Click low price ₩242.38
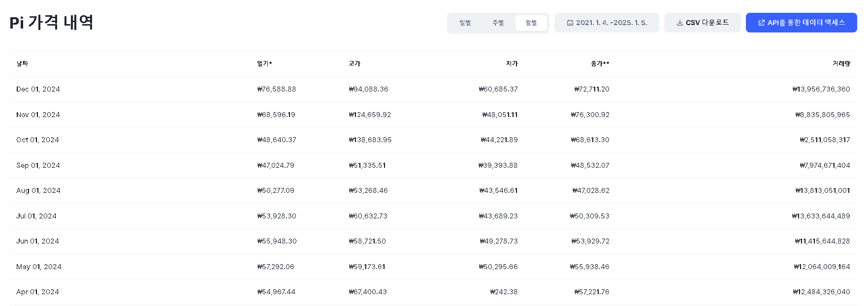 click(504, 292)
